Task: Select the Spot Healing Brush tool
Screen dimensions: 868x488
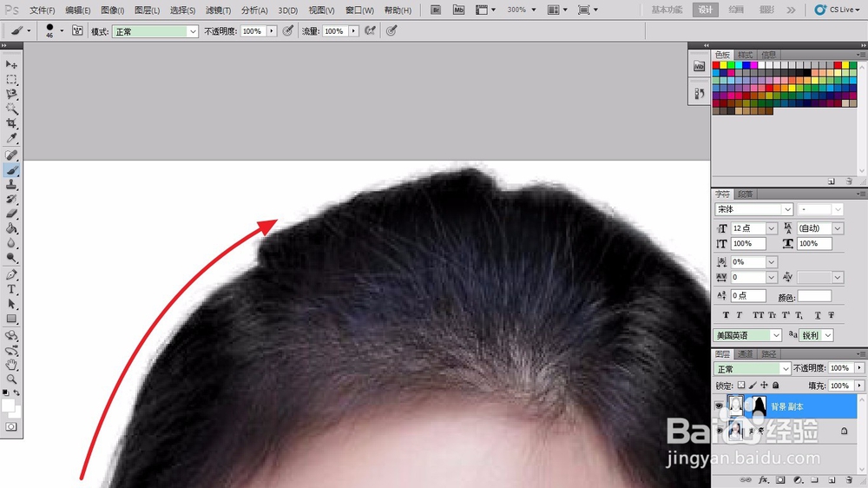Action: point(11,155)
